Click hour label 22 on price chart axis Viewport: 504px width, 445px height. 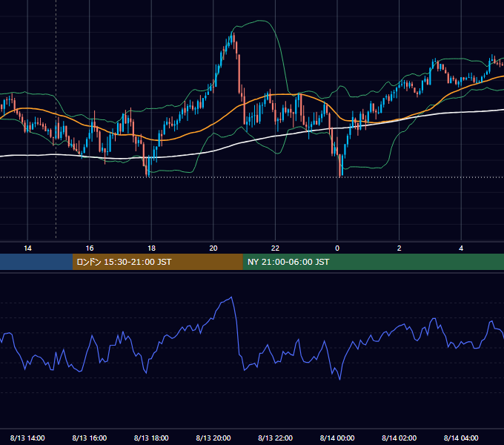point(275,248)
